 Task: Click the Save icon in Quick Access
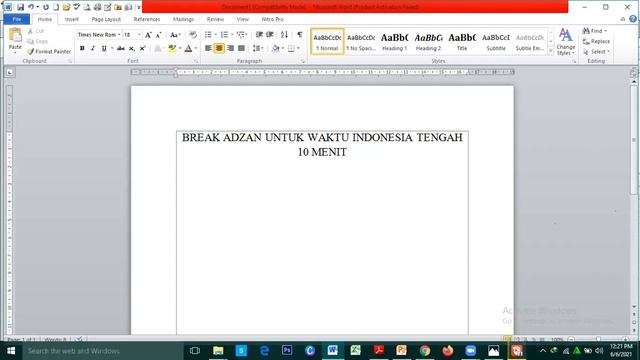(x=20, y=7)
